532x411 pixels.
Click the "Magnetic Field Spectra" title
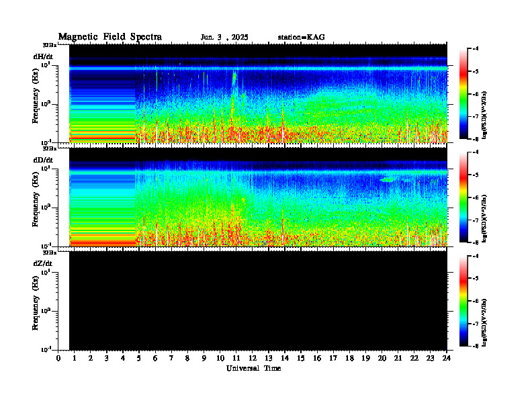[x=110, y=37]
